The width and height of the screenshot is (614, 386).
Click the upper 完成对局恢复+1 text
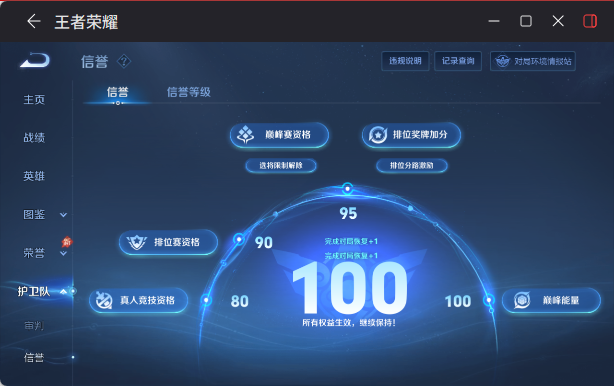pos(351,242)
